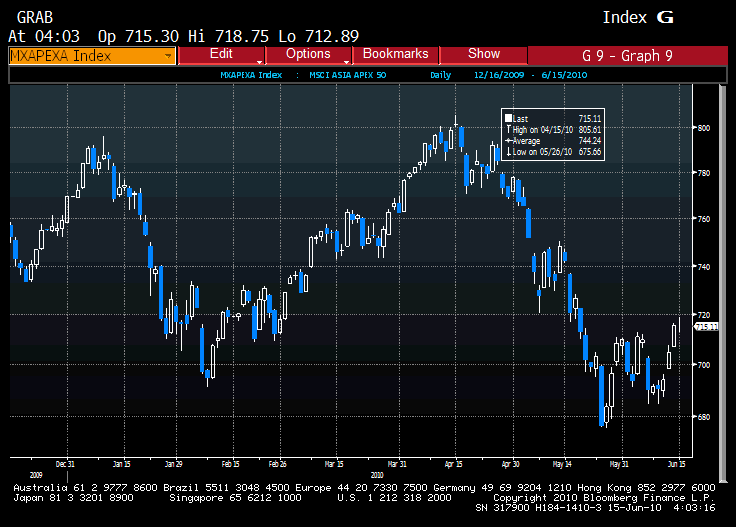Click the 760 y-axis value
The height and width of the screenshot is (527, 736).
point(704,219)
